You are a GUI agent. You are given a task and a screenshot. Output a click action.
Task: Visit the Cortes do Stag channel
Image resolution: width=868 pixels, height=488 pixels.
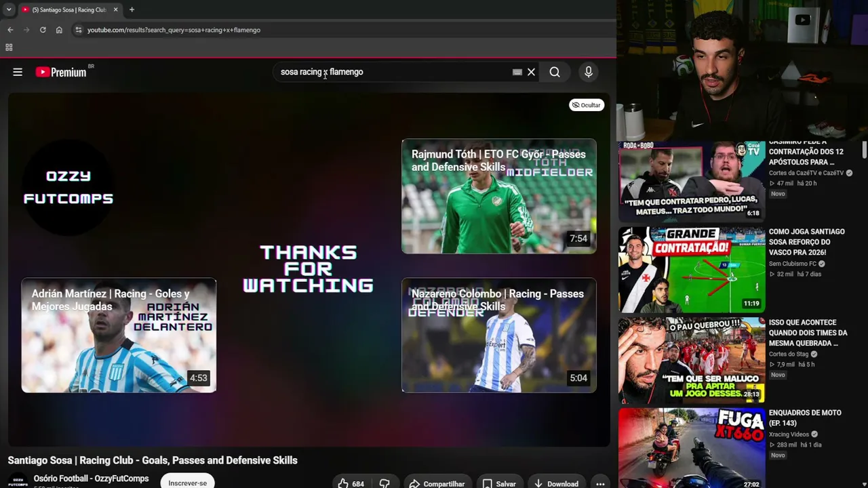pyautogui.click(x=789, y=354)
